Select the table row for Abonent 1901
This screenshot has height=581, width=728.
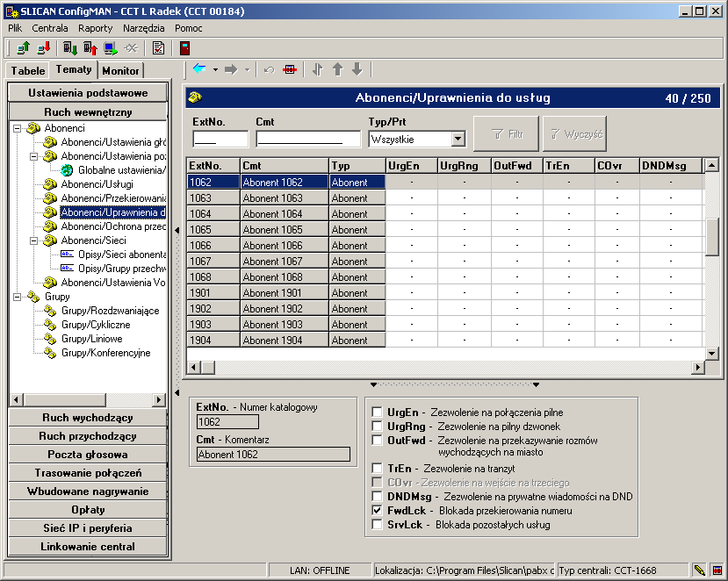tap(445, 293)
